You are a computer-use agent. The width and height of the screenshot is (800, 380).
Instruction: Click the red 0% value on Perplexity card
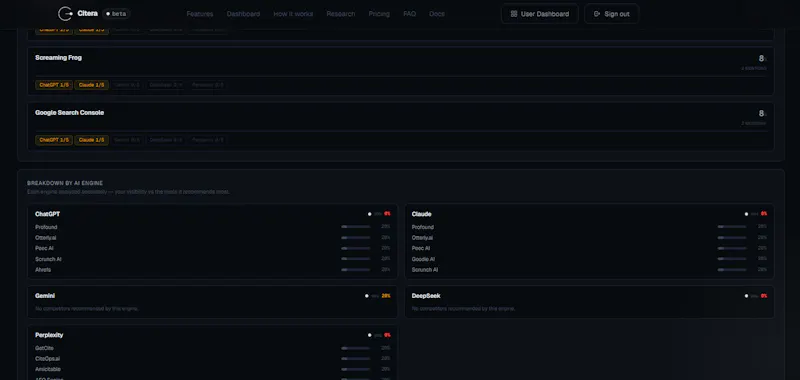387,335
